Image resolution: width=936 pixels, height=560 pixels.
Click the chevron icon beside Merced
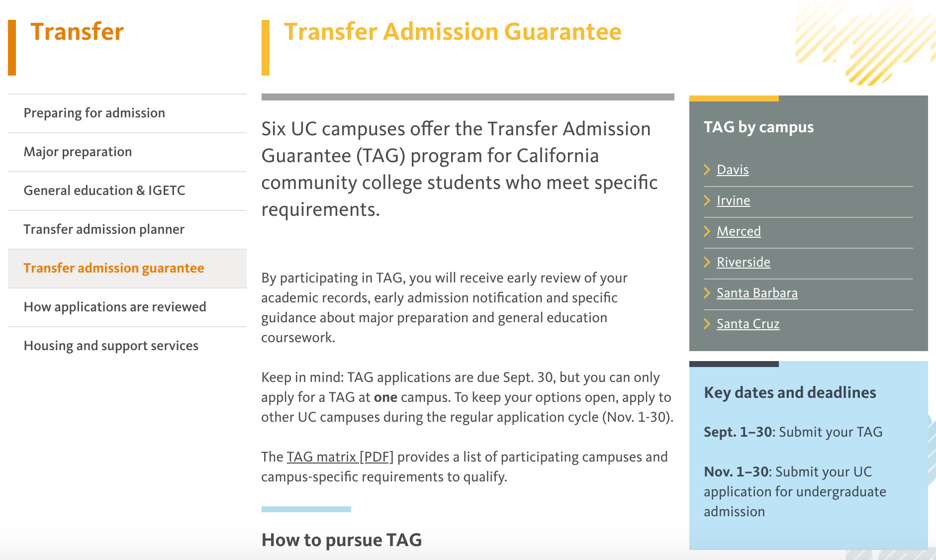[x=707, y=231]
